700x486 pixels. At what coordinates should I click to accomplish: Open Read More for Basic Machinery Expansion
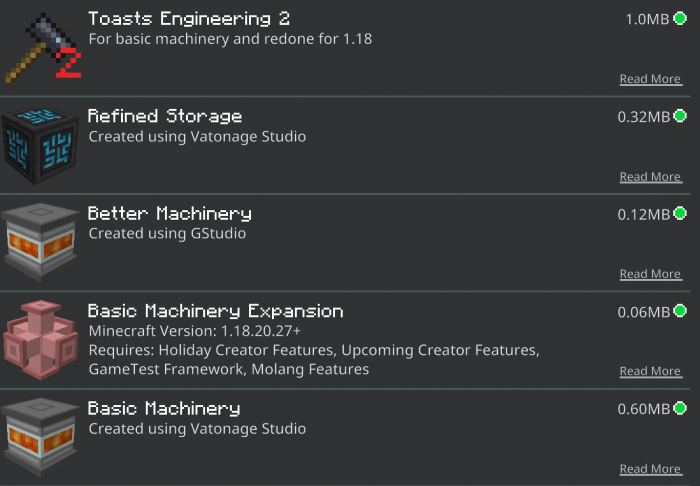tap(650, 371)
